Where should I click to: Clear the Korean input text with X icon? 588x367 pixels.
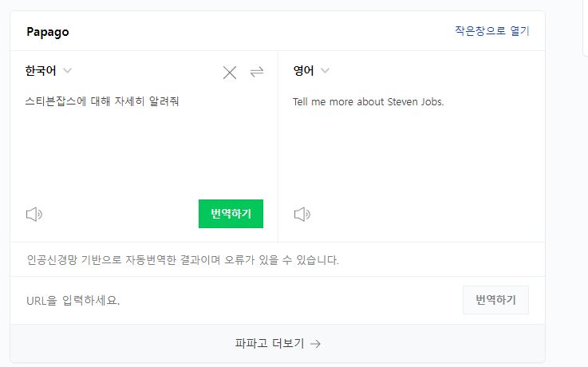[230, 73]
